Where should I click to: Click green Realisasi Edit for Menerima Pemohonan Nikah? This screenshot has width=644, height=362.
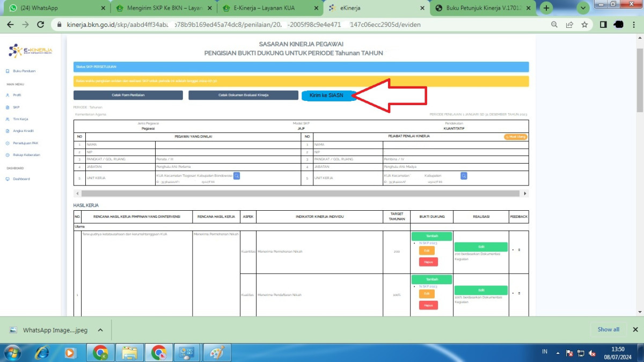[481, 247]
